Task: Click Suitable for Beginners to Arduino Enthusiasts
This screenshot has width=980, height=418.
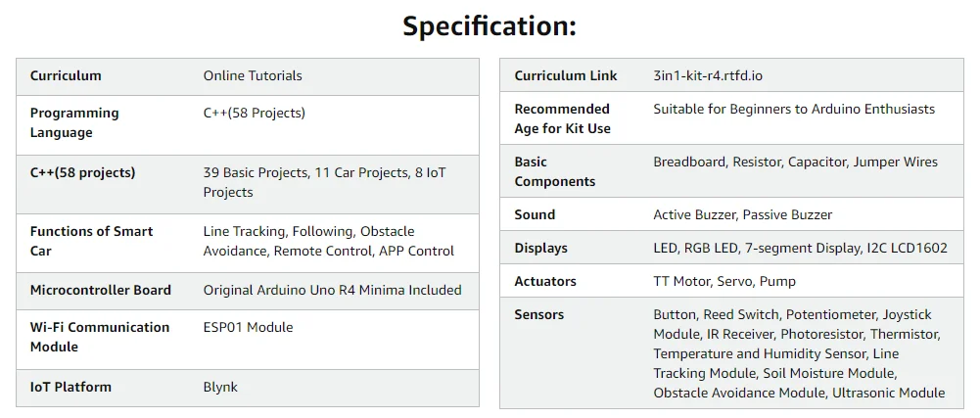Action: tap(794, 109)
